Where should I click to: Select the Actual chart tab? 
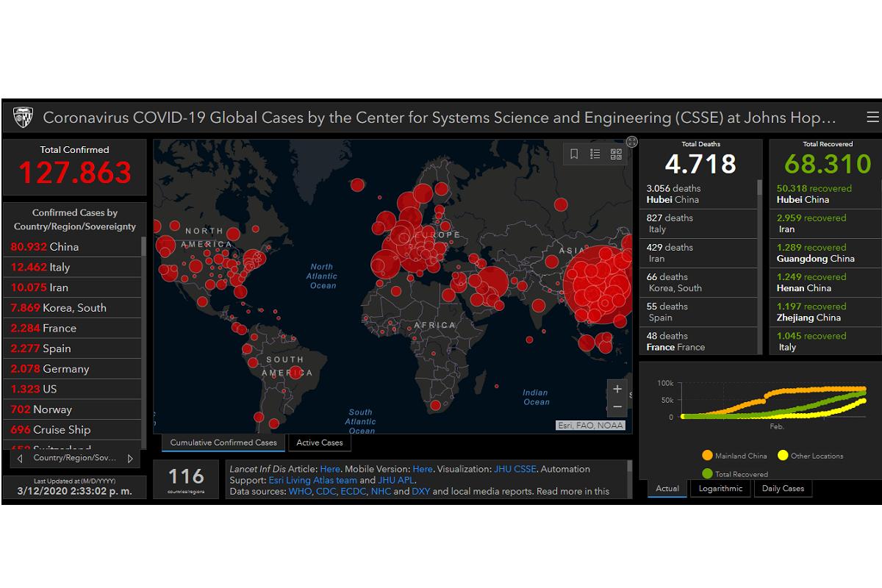pyautogui.click(x=667, y=488)
